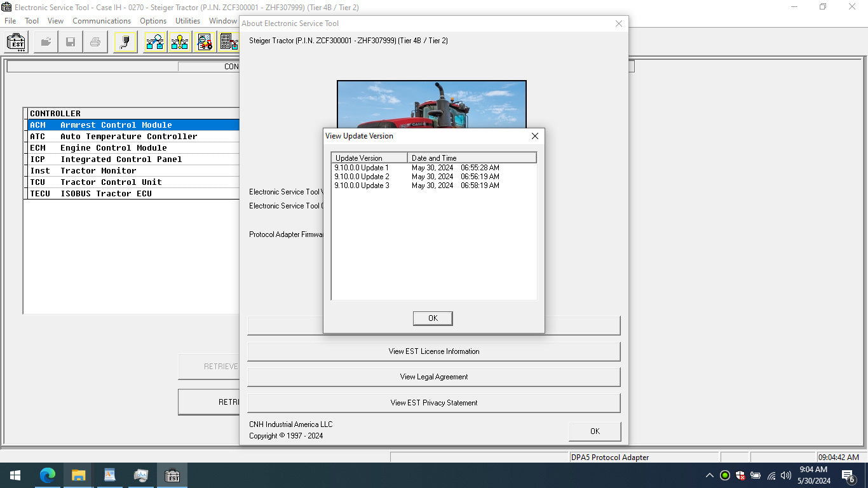Open the Tool menu
This screenshot has width=868, height=488.
click(x=32, y=21)
